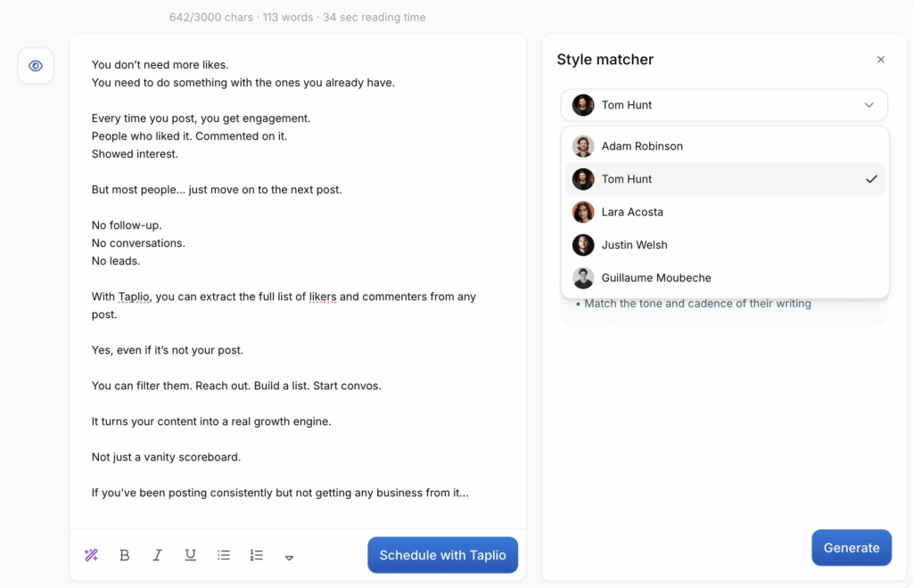Toggle the preview eye icon
The image size is (913, 588).
[x=36, y=66]
